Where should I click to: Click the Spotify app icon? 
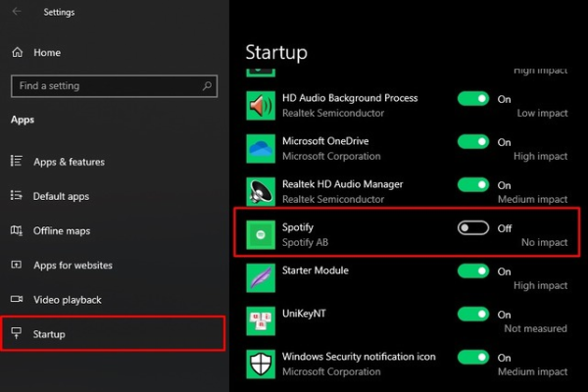pyautogui.click(x=261, y=235)
